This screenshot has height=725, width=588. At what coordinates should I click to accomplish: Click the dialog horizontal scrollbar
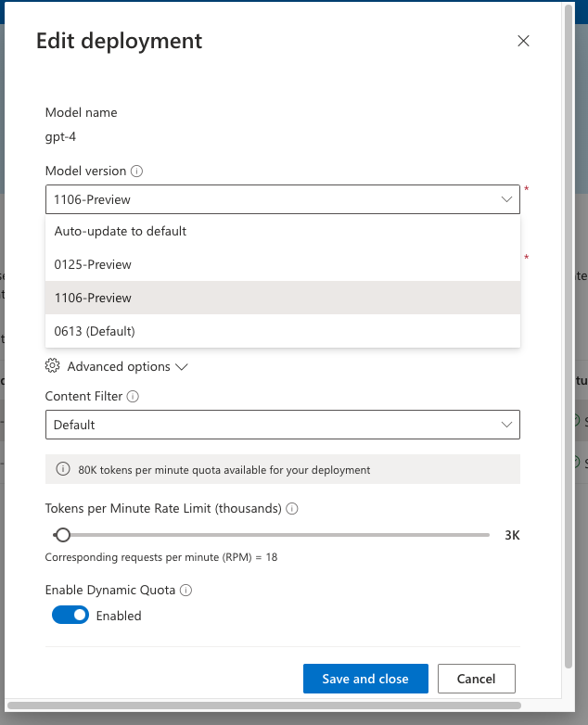(264, 706)
